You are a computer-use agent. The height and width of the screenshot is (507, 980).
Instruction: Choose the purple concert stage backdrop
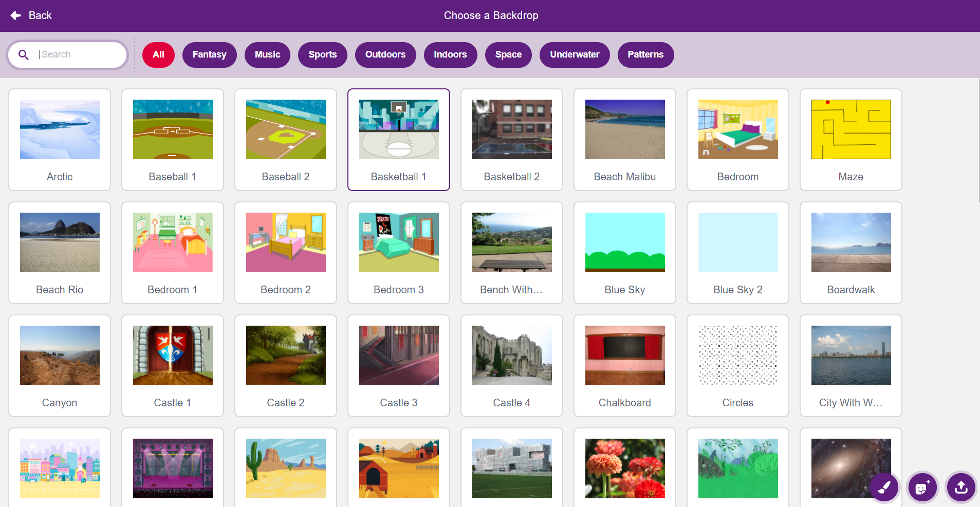[x=173, y=468]
